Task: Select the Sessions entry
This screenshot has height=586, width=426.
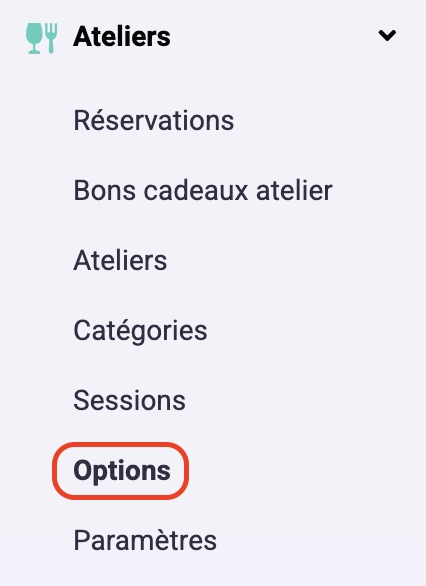Action: [129, 400]
